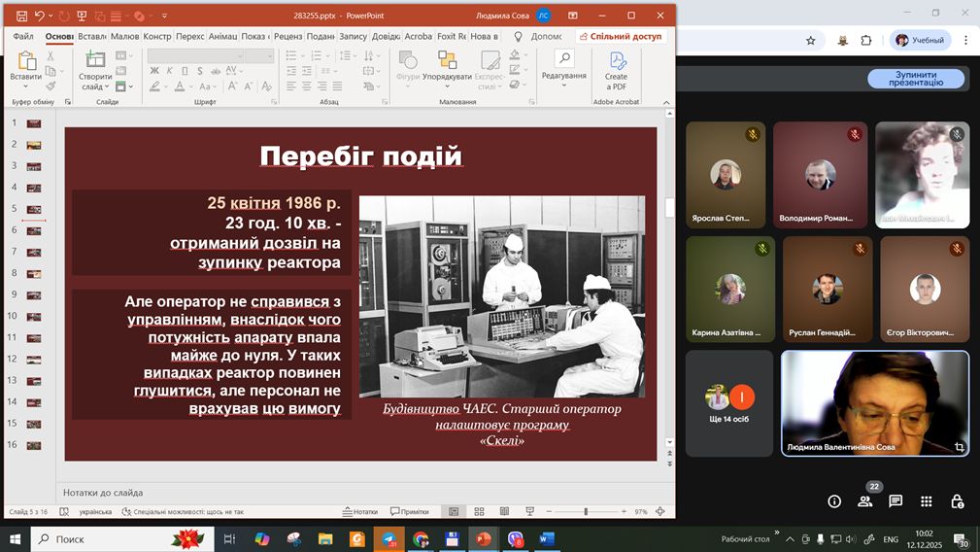
Task: Bookmark the page with the Chrome star
Action: pyautogui.click(x=811, y=41)
